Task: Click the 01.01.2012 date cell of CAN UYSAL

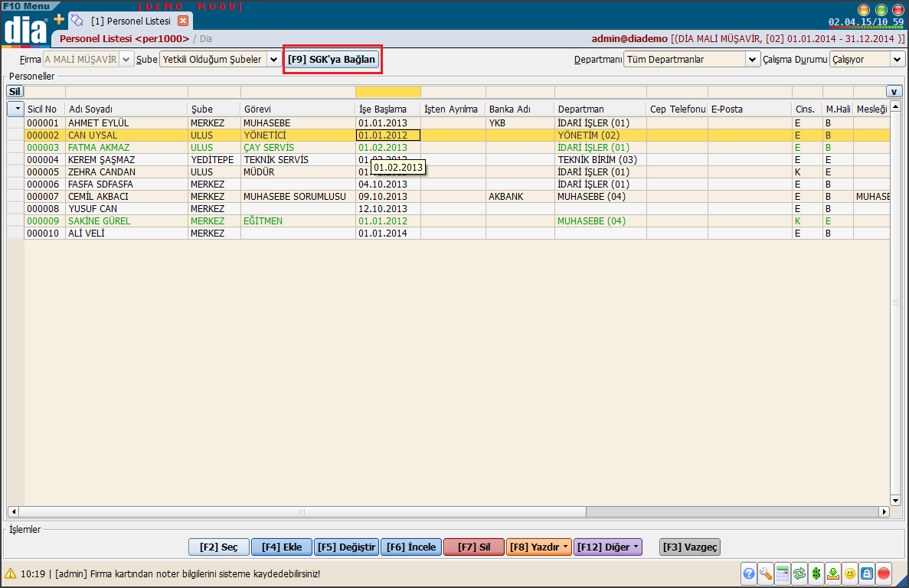Action: tap(387, 135)
